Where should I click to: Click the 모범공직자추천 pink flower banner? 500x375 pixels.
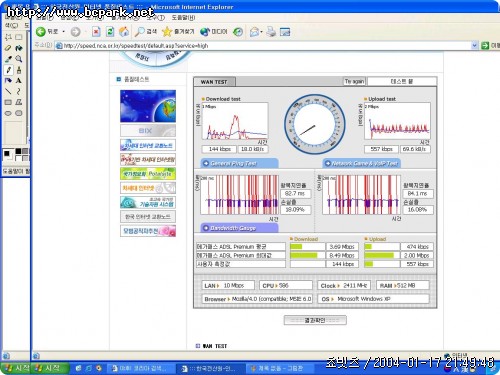[x=148, y=231]
